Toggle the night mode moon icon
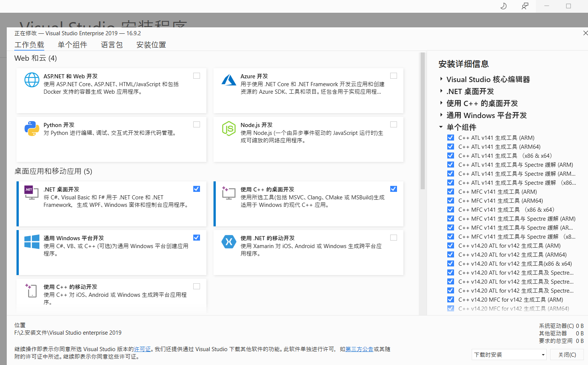The height and width of the screenshot is (365, 588). [504, 6]
